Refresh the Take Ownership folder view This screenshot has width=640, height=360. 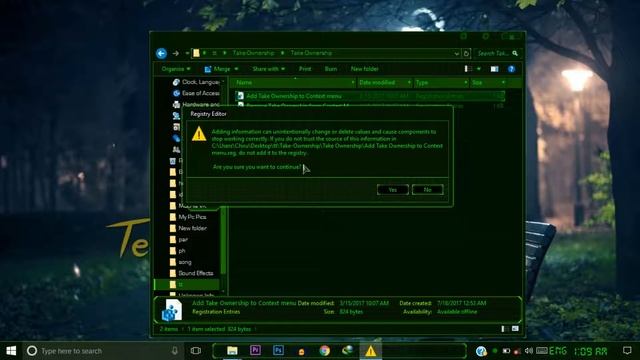466,53
